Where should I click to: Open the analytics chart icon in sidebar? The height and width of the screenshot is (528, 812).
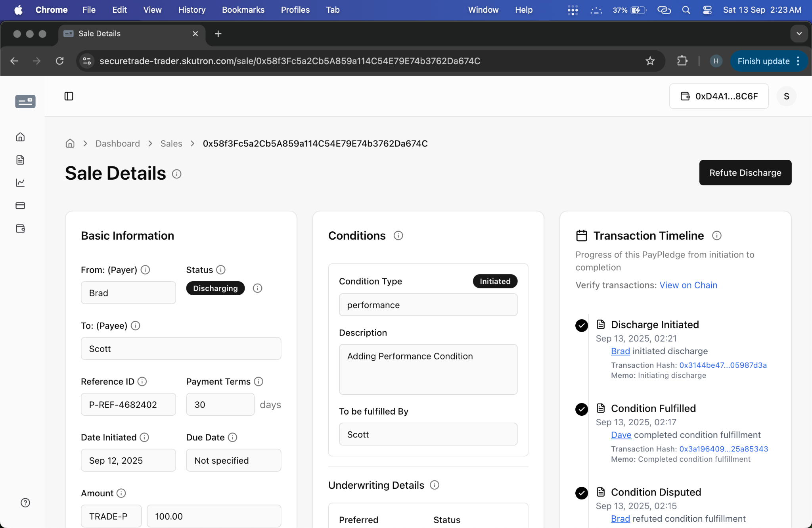pos(20,182)
